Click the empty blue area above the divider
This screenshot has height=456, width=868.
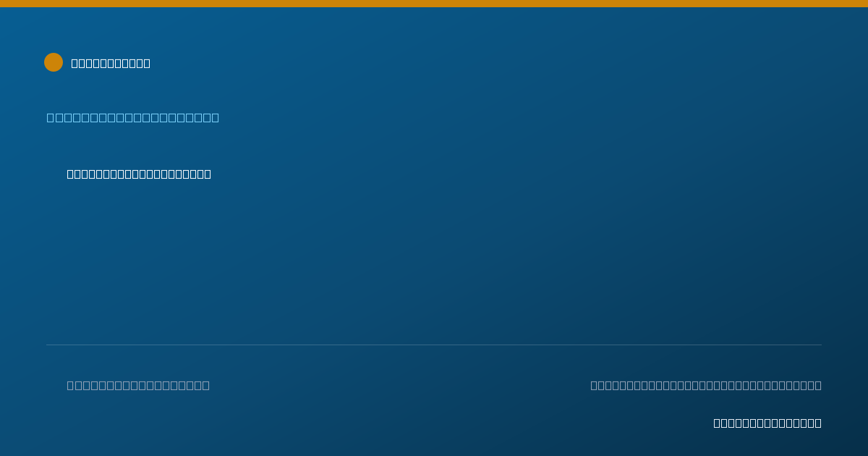pos(434,261)
